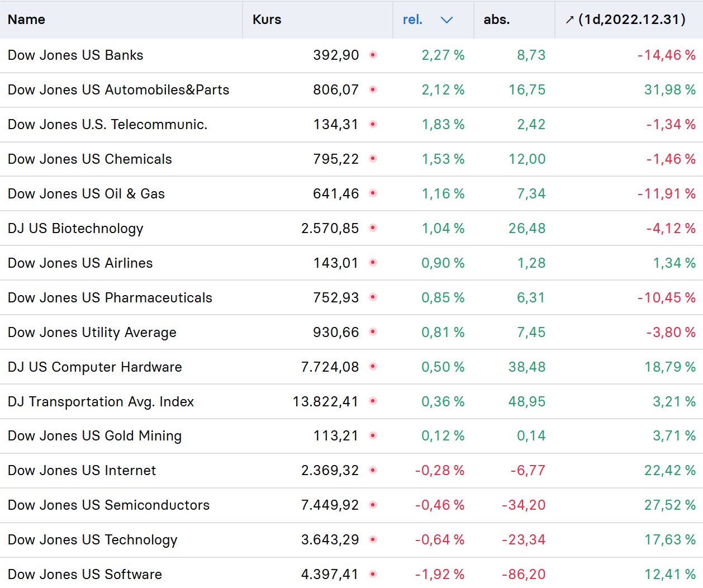Select year-to-date value 18,79 %
Image resolution: width=703 pixels, height=588 pixels.
670,367
